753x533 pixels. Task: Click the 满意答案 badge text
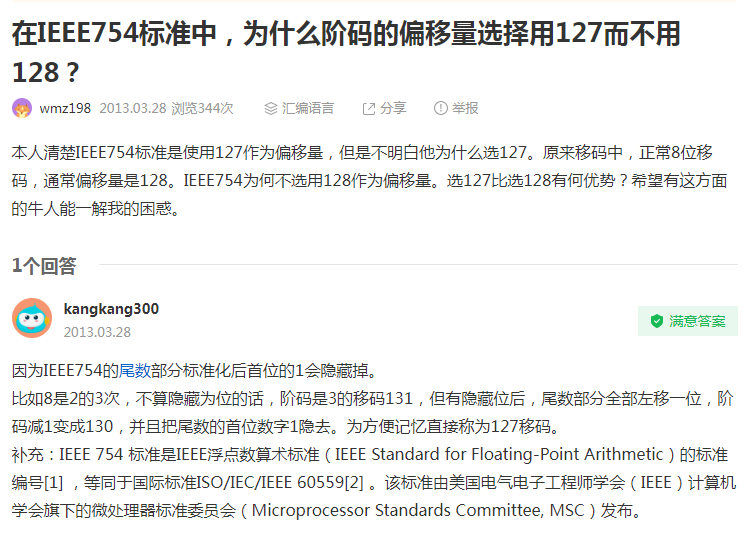click(697, 321)
